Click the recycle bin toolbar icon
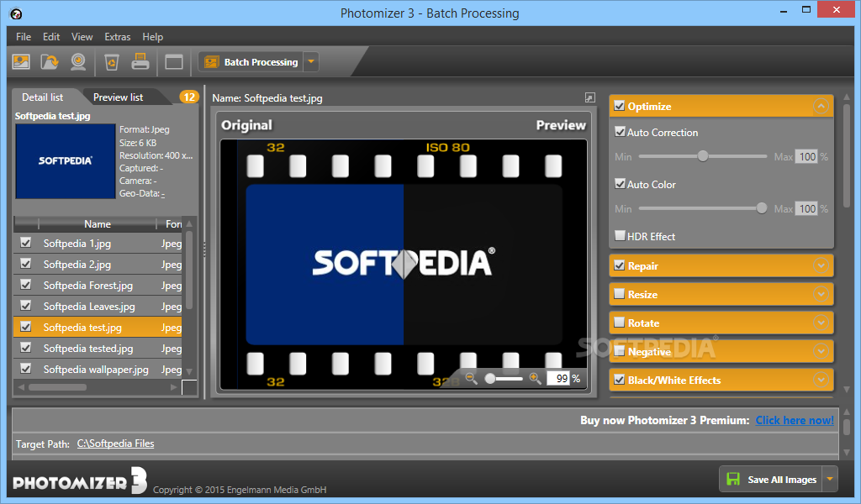861x504 pixels. click(x=112, y=62)
